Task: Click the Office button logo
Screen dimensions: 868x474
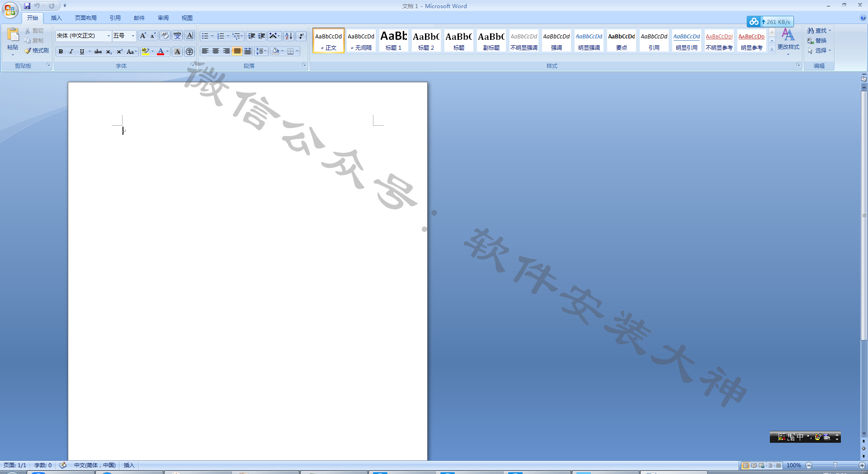Action: (x=10, y=10)
